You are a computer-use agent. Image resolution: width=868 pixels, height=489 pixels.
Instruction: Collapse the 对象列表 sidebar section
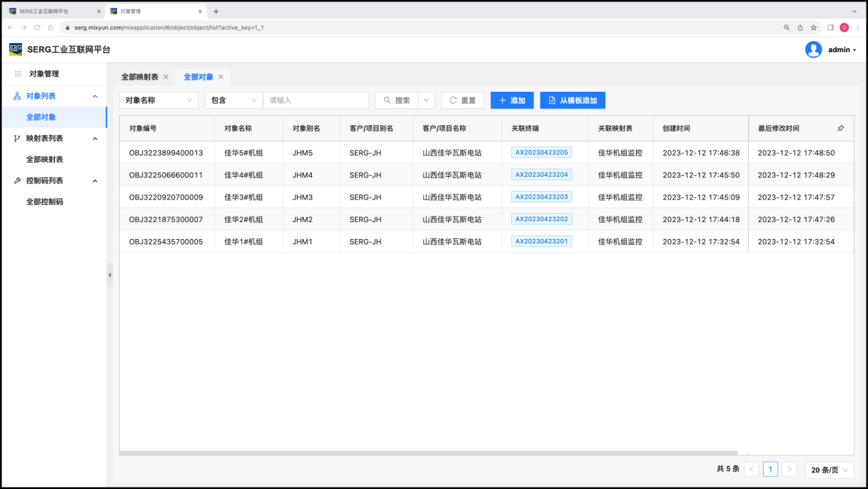[x=95, y=97]
